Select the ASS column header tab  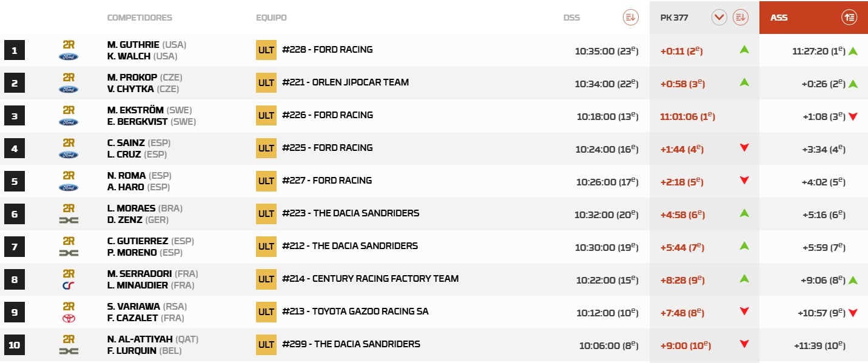(779, 18)
